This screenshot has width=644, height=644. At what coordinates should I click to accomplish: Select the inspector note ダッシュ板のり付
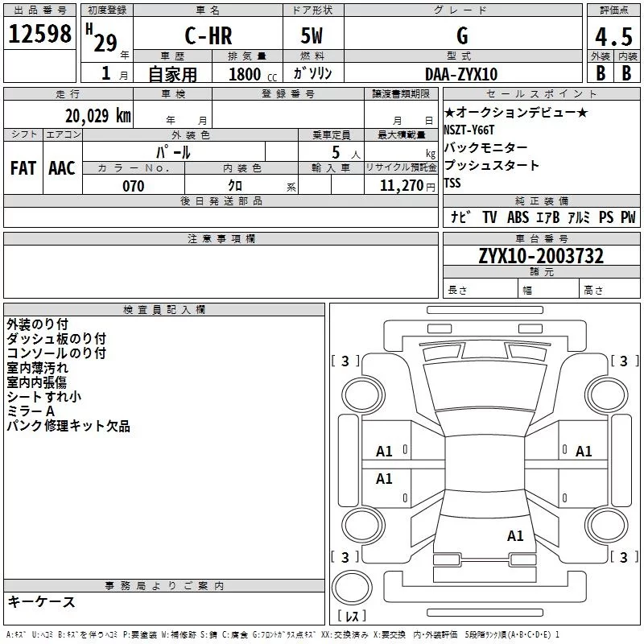pyautogui.click(x=56, y=338)
